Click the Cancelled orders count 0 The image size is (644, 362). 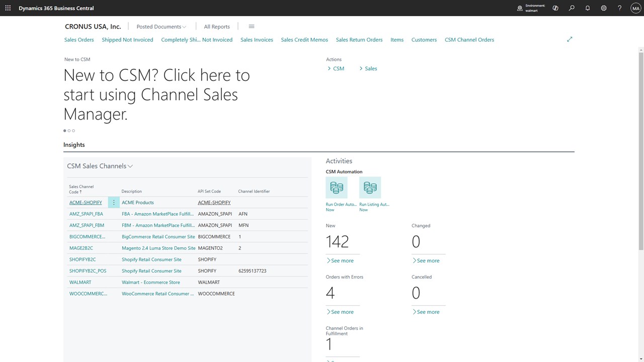[416, 293]
